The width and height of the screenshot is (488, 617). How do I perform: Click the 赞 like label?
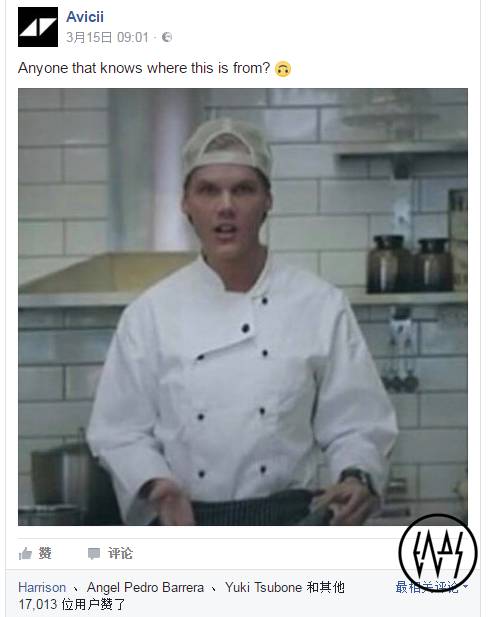45,553
